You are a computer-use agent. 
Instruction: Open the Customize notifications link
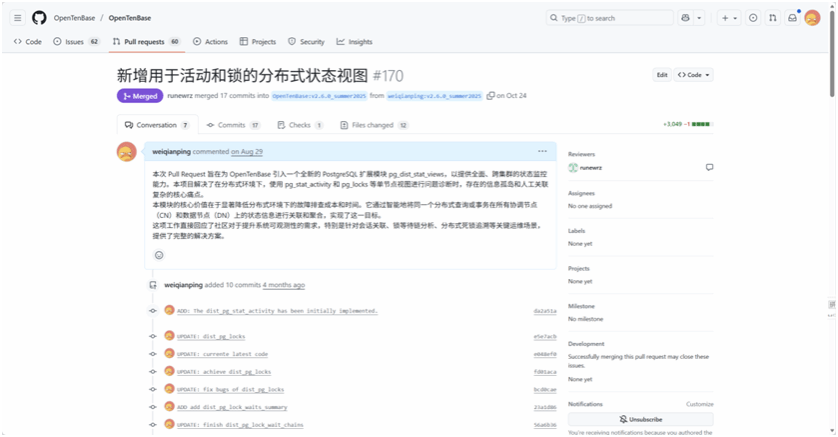point(699,404)
